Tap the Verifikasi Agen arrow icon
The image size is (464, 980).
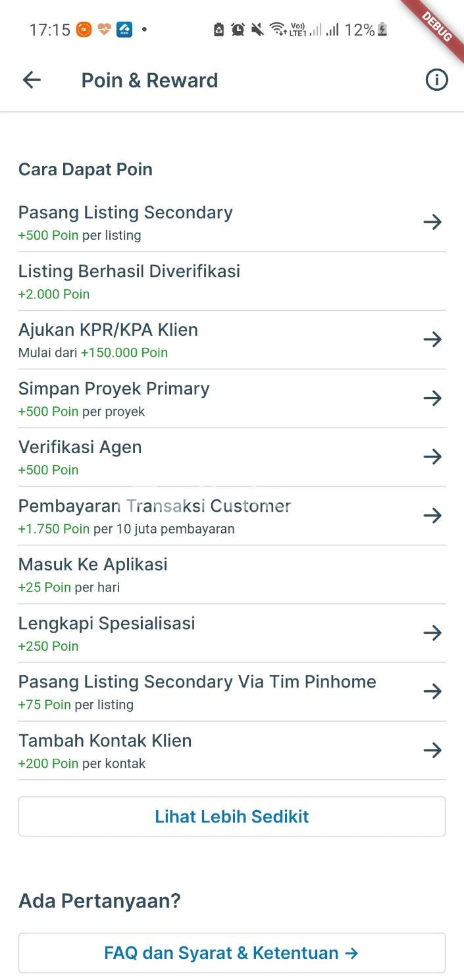pyautogui.click(x=432, y=456)
